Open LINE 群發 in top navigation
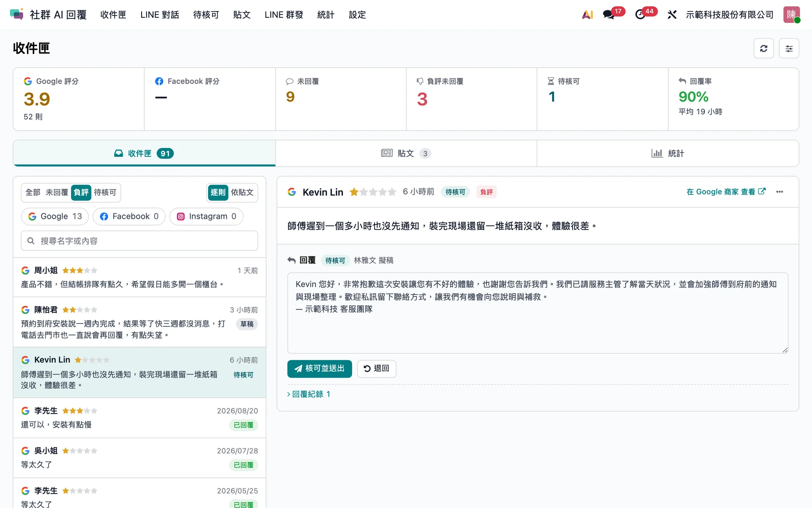 coord(284,15)
